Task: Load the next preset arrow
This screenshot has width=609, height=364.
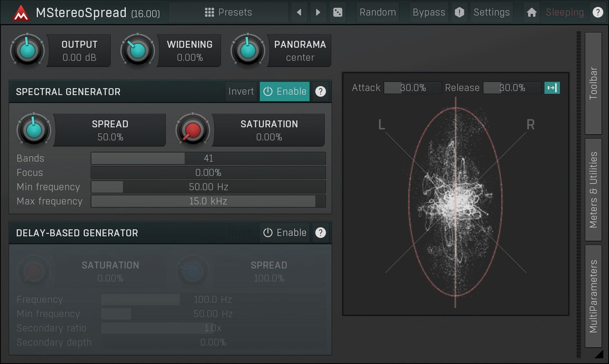Action: [318, 12]
